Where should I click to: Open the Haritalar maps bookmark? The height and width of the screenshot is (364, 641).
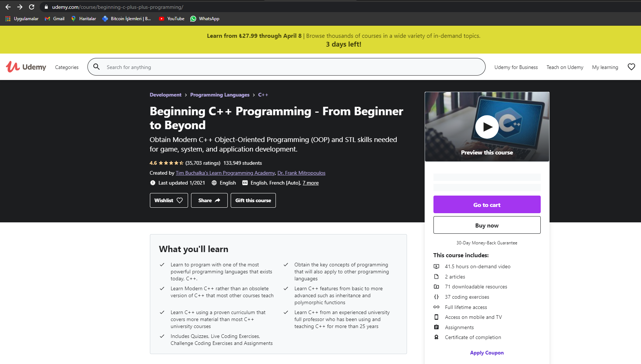(x=83, y=19)
